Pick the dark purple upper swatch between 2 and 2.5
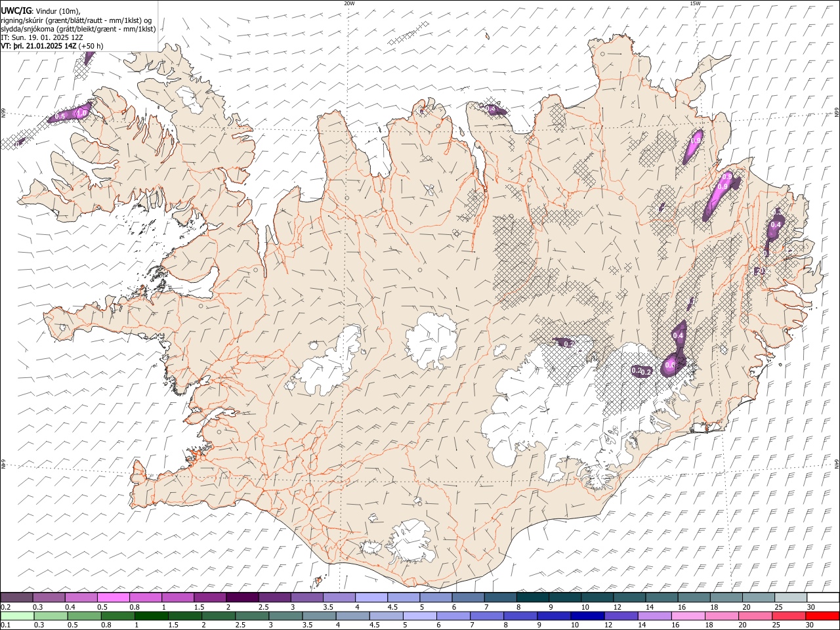This screenshot has height=630, width=840. point(242,597)
